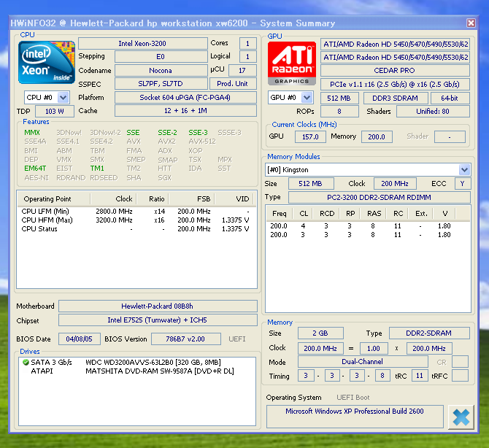489x448 pixels.
Task: Click the blue X close icon button
Action: (x=461, y=417)
